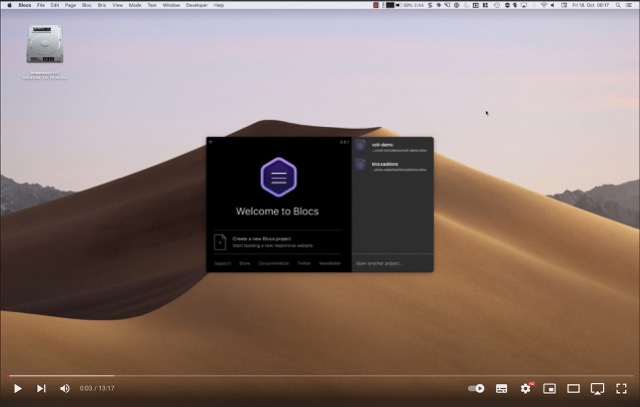Image resolution: width=640 pixels, height=407 pixels.
Task: Click Open another project
Action: (x=379, y=263)
